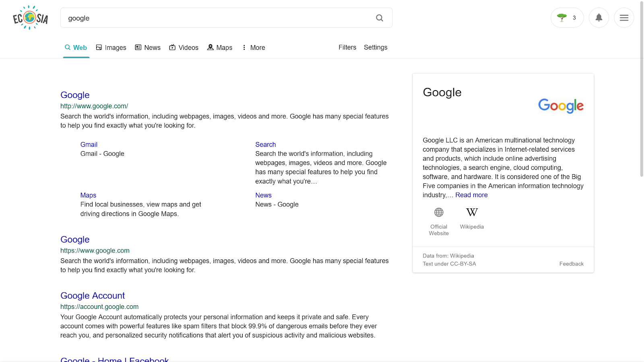Screen dimensions: 644x362
Task: Click the 'Gmail - Google' description
Action: (102, 154)
